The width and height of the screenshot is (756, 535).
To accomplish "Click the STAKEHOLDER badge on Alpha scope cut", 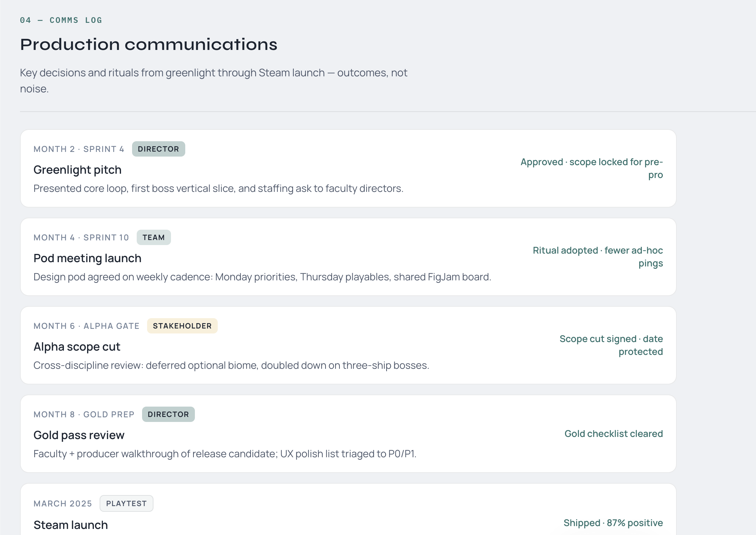I will coord(182,326).
